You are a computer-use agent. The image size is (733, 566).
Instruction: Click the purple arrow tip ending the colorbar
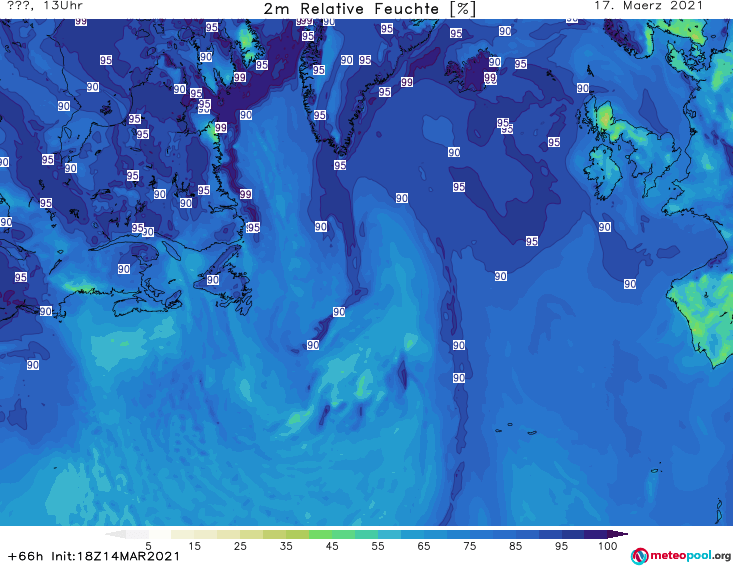click(618, 534)
